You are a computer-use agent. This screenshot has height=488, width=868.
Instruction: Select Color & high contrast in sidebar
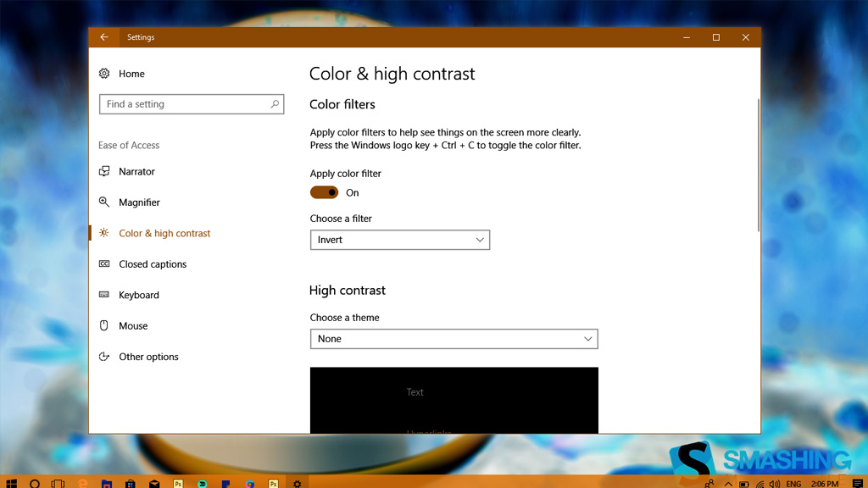pyautogui.click(x=154, y=234)
